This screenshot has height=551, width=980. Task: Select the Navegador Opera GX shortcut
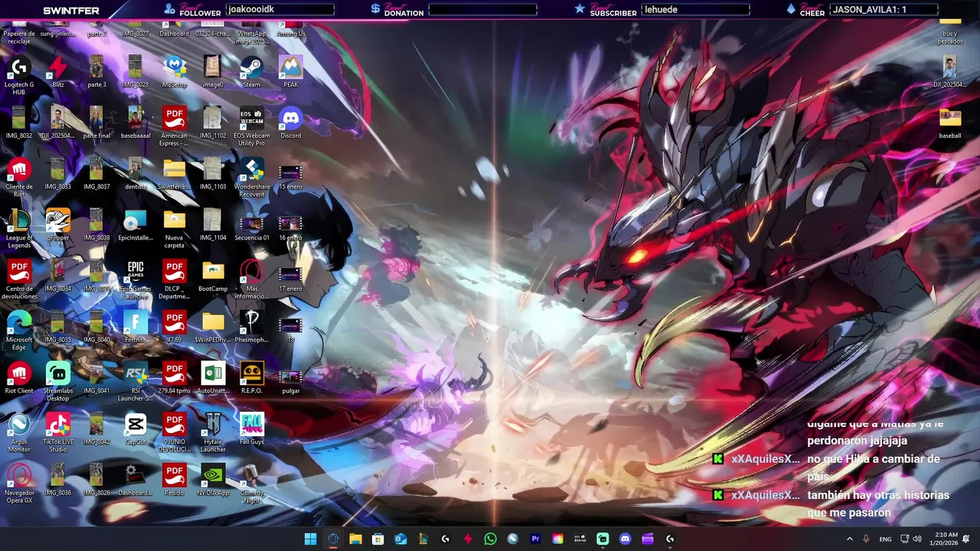click(19, 484)
